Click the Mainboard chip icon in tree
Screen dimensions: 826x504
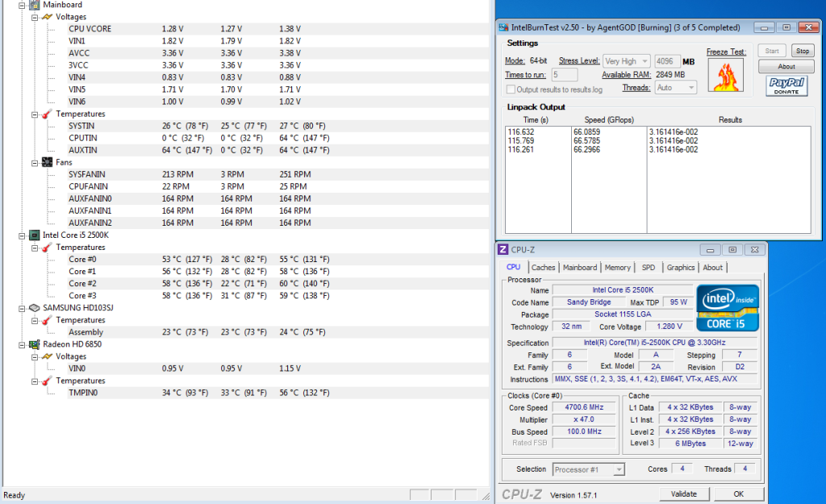[x=34, y=5]
